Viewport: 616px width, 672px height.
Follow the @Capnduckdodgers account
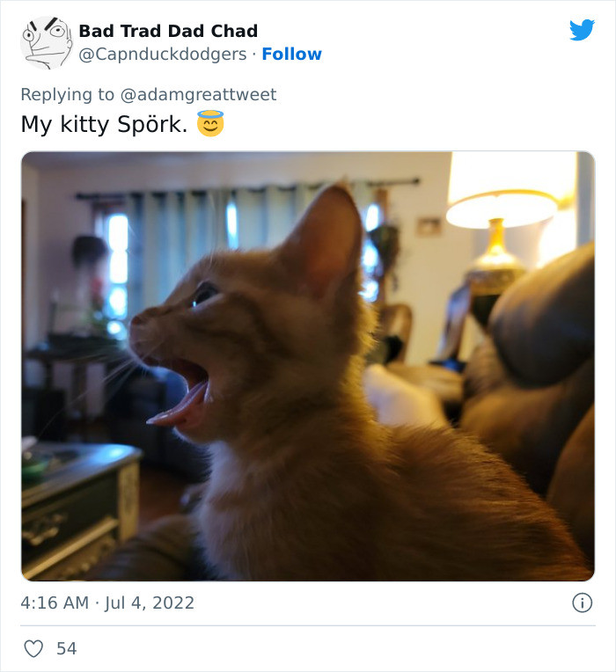click(291, 54)
